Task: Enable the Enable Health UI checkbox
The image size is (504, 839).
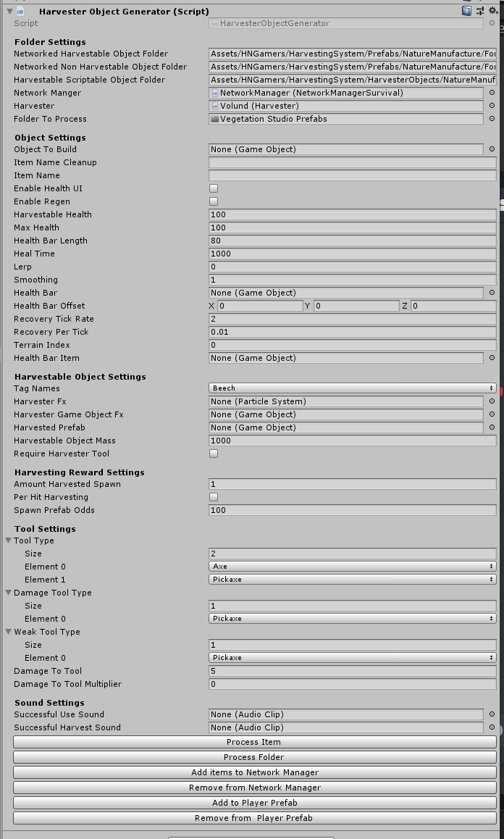Action: click(214, 188)
